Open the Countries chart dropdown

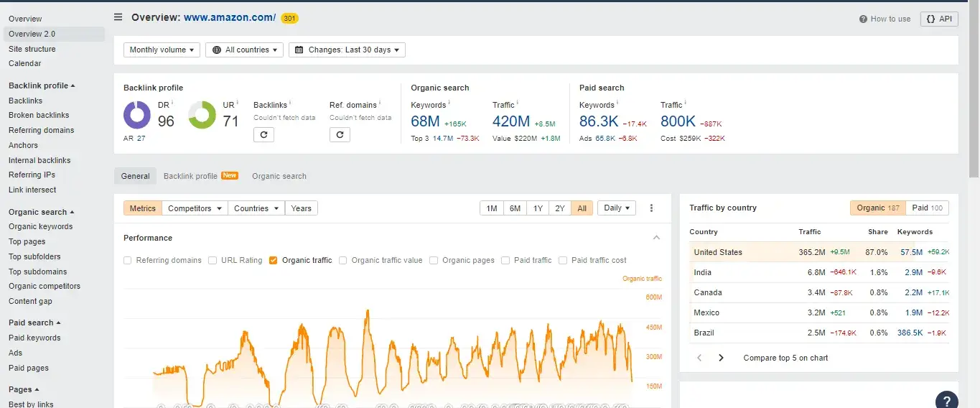coord(256,208)
